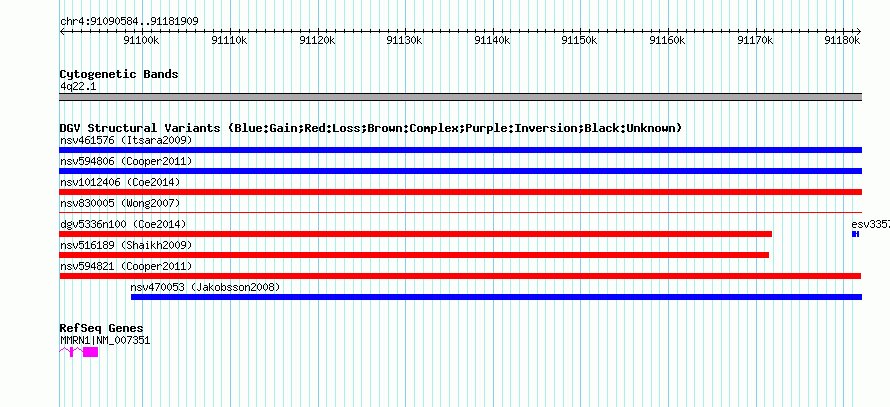Click the esv3357 label text
The image size is (890, 407).
pos(870,224)
